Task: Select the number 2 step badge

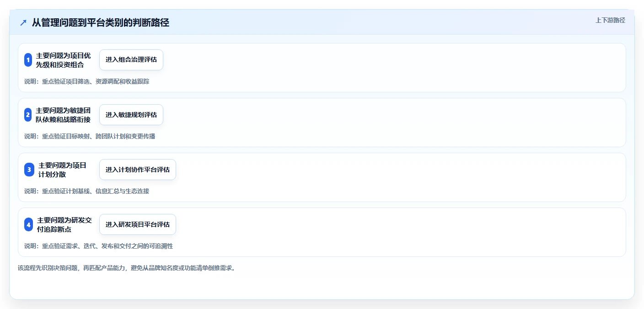Action: coord(28,115)
